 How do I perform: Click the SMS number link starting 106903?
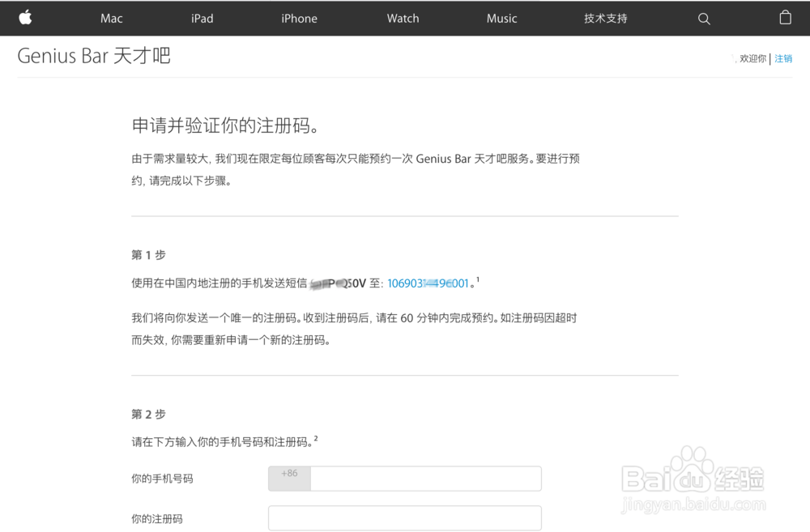[x=428, y=283]
